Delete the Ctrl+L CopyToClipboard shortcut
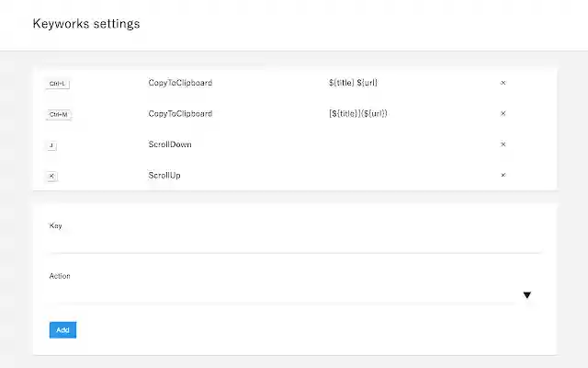This screenshot has height=368, width=588. 503,83
